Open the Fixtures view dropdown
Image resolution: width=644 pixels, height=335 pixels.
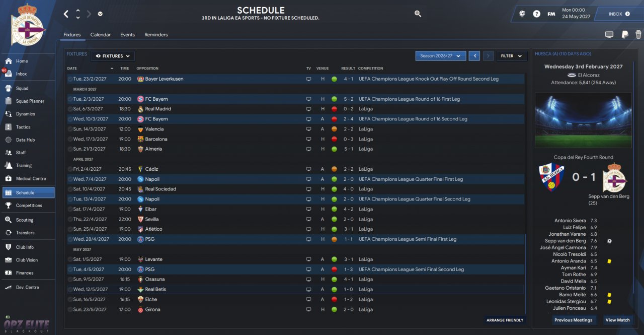113,56
